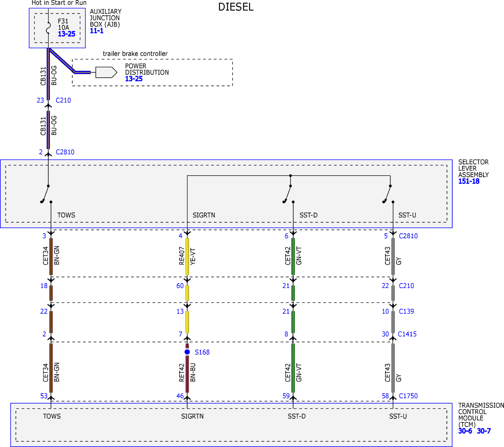Open the 151-18 Selector Lever Assembly reference
The width and height of the screenshot is (504, 447).
coord(469,181)
